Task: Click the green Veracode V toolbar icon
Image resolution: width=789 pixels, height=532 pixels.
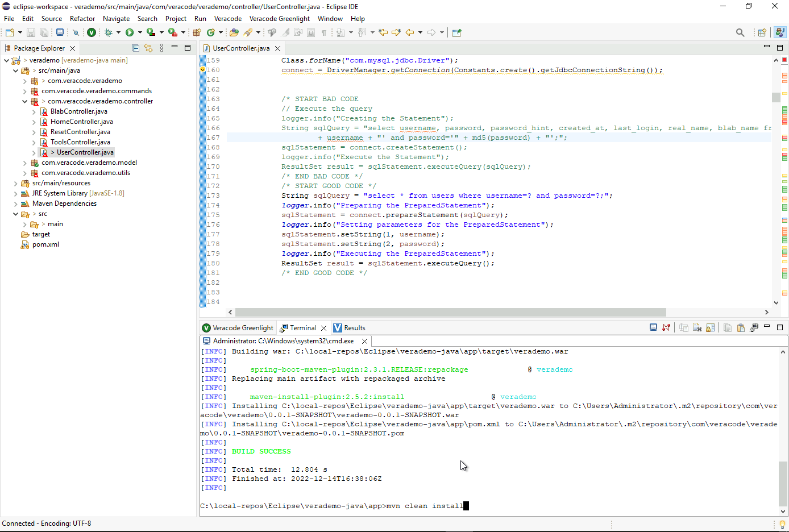Action: point(92,32)
